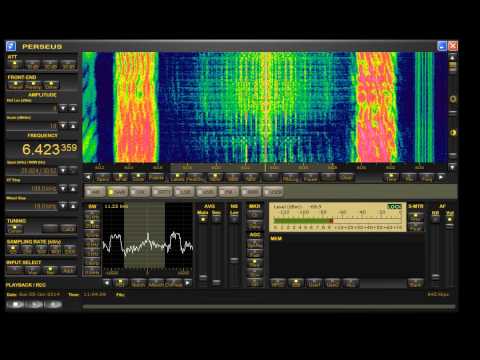Toggle the Center tuning button

tap(15, 229)
